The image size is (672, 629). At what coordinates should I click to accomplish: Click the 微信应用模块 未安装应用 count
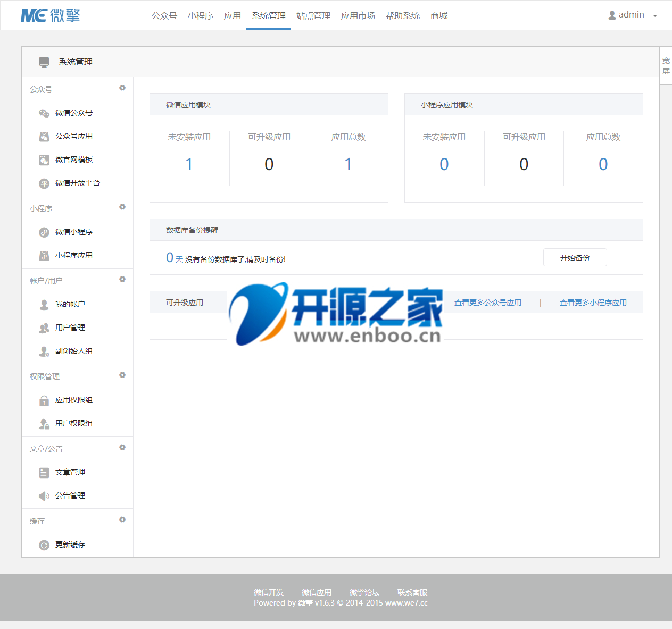pos(189,164)
